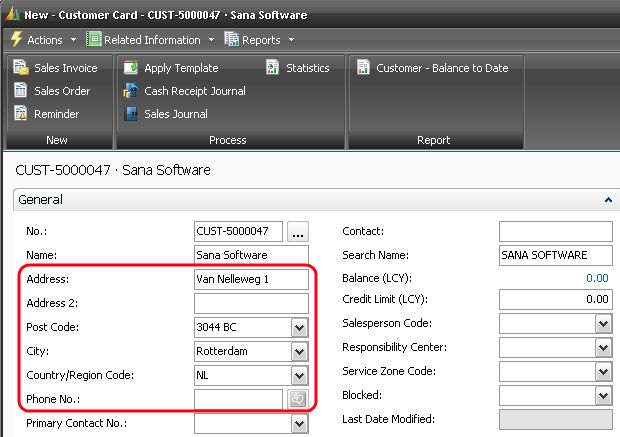Image resolution: width=620 pixels, height=437 pixels.
Task: Click the Related Information icon
Action: point(94,39)
